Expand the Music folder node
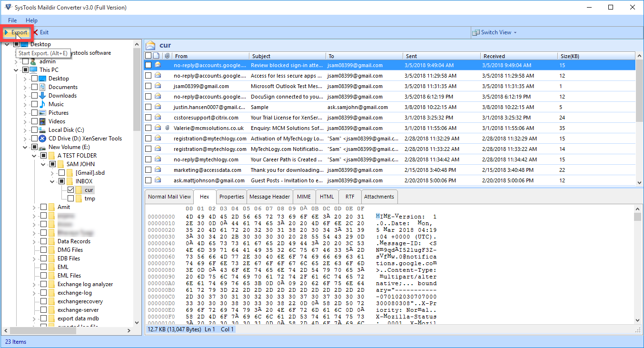 [x=25, y=104]
